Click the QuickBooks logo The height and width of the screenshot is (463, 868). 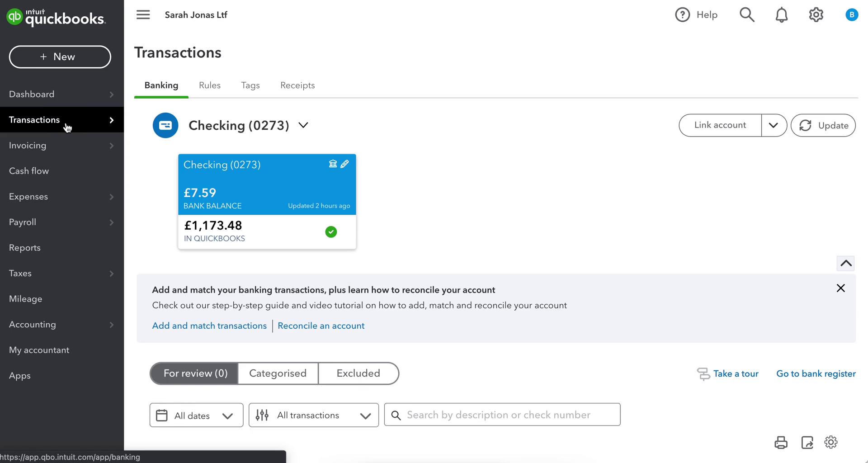coord(56,17)
